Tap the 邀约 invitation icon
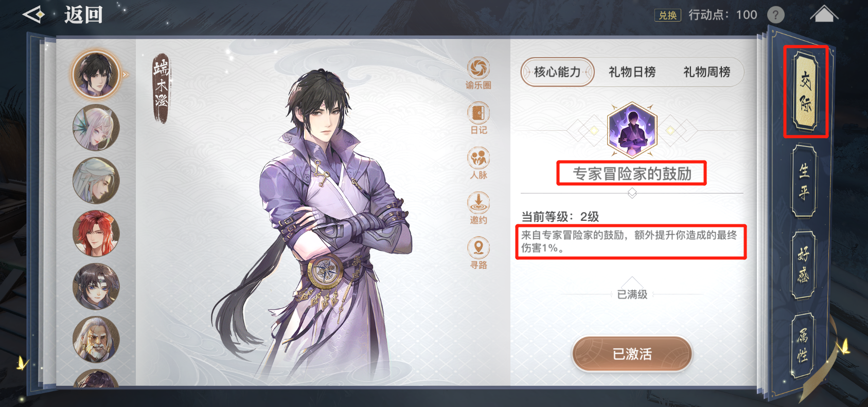 (x=479, y=208)
